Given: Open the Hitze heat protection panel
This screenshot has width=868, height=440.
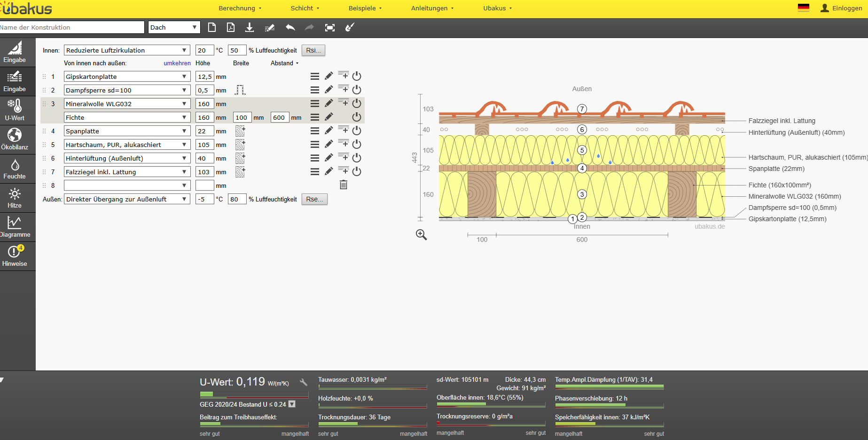Looking at the screenshot, I should pyautogui.click(x=15, y=198).
